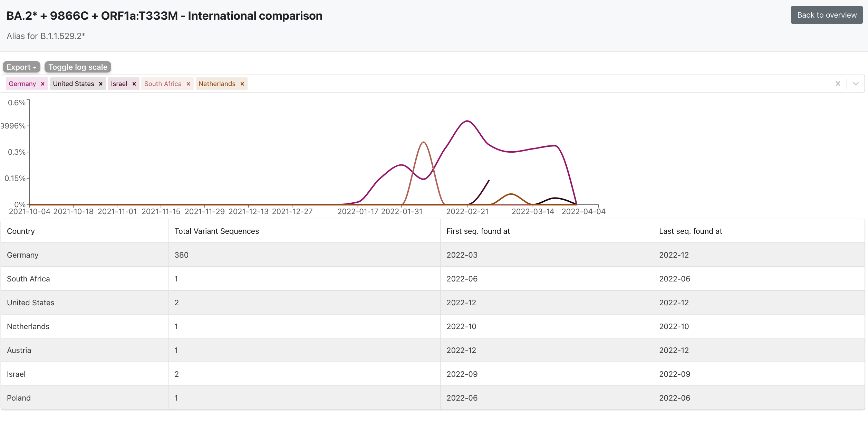868x422 pixels.
Task: Click the Country column header
Action: [x=21, y=231]
